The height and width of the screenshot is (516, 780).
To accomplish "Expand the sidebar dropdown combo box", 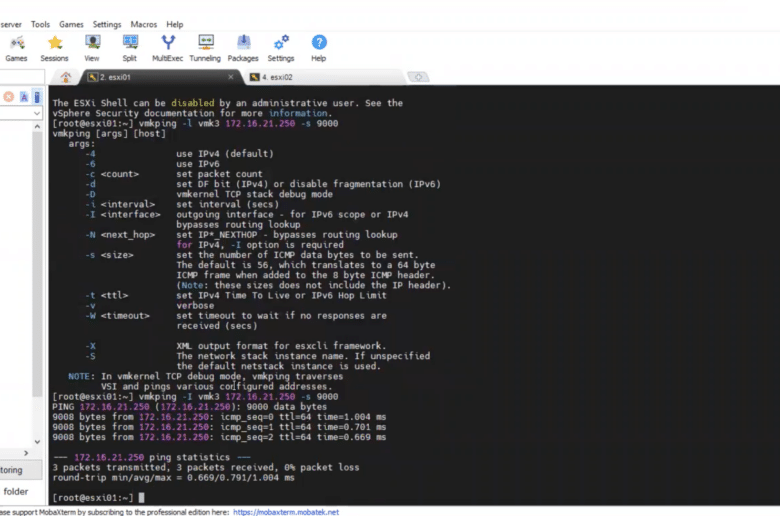I will 37,113.
